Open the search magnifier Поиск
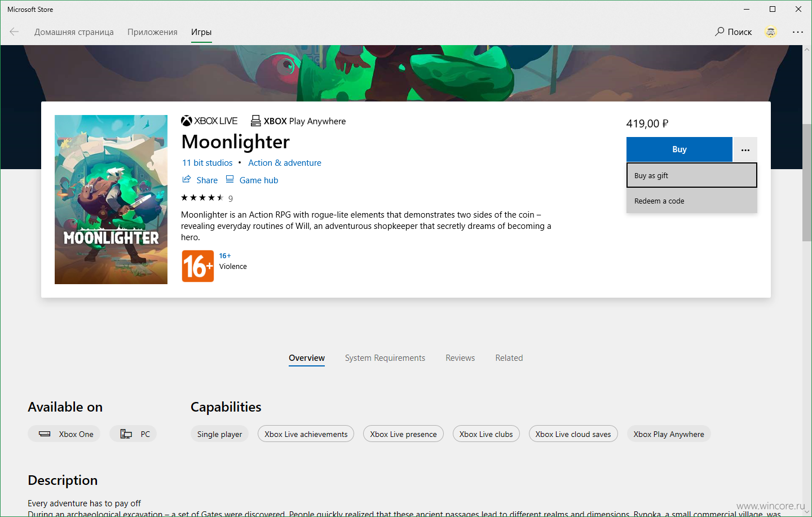Image resolution: width=812 pixels, height=517 pixels. (x=733, y=32)
